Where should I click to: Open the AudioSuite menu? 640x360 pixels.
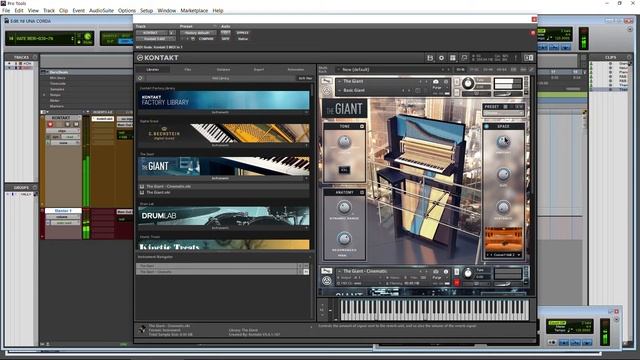click(101, 11)
